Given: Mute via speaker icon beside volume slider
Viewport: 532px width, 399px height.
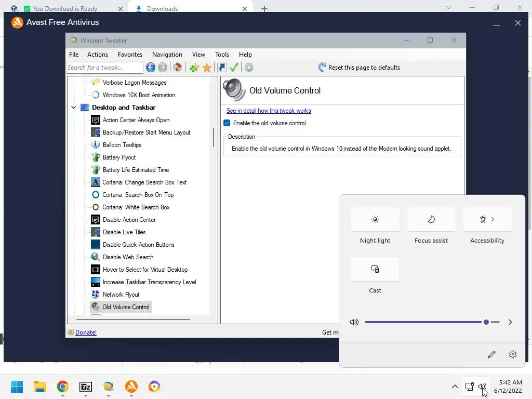Looking at the screenshot, I should (354, 322).
